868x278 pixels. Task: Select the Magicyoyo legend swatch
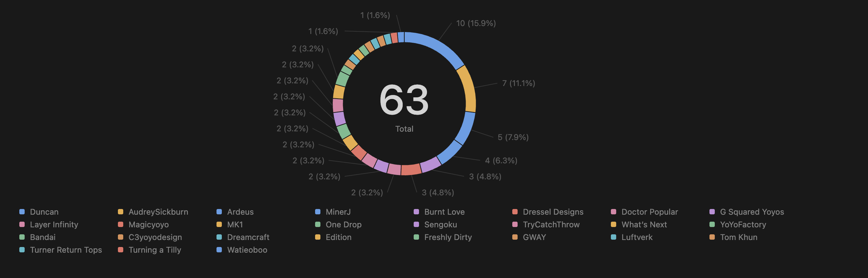click(120, 225)
